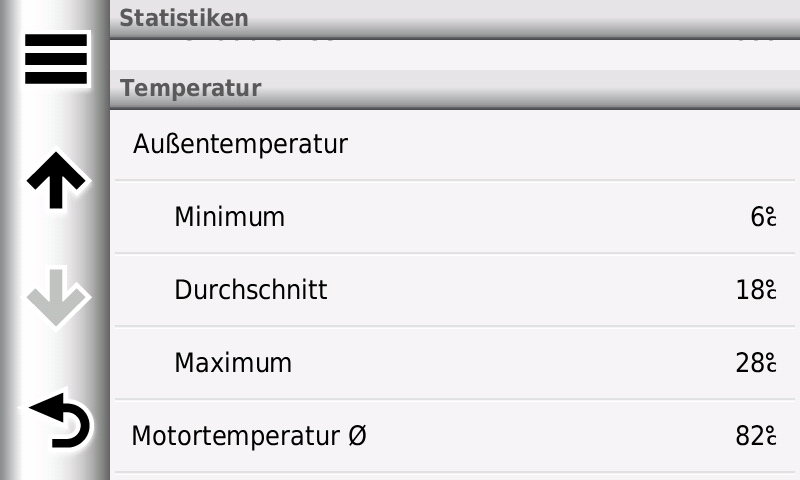
Task: Click the 28 °C maximum value
Action: [756, 363]
